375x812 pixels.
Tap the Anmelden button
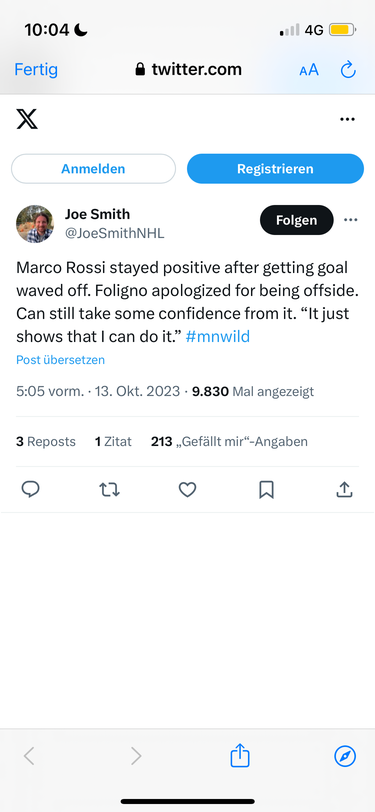[x=93, y=169]
